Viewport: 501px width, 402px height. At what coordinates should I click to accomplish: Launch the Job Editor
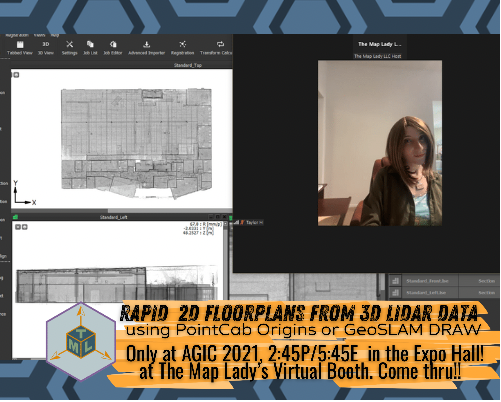tap(113, 48)
